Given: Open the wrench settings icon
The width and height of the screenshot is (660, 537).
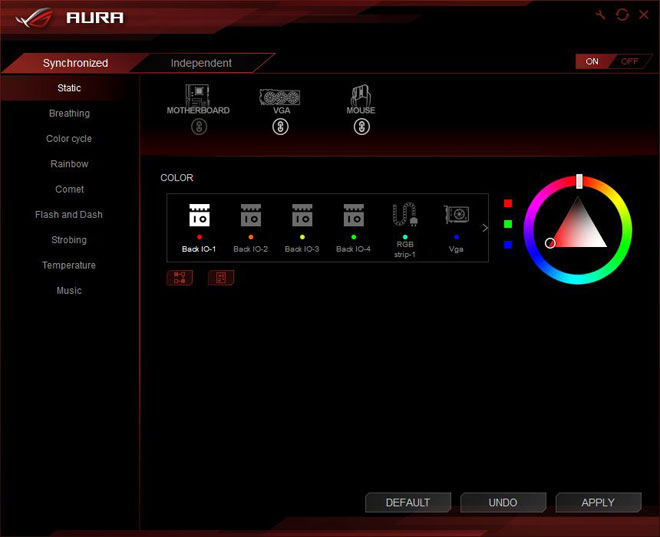Looking at the screenshot, I should pos(600,15).
